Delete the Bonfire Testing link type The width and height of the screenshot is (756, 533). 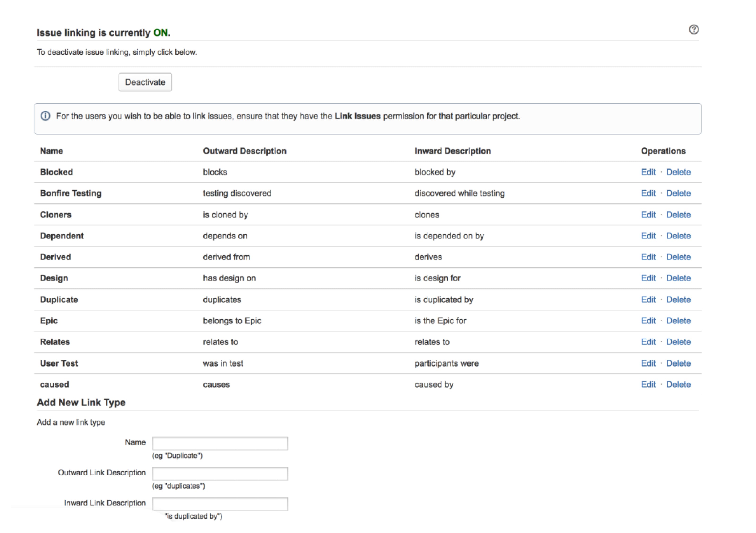click(678, 193)
